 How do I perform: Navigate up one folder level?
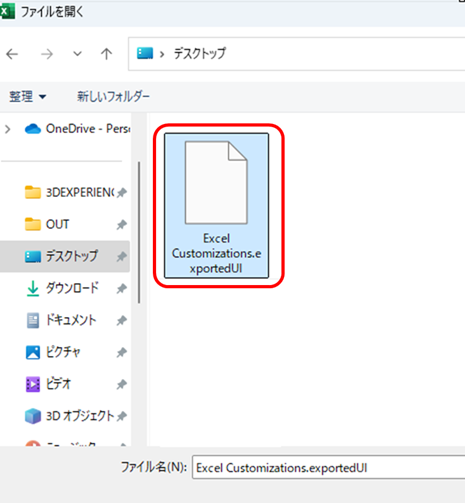coord(106,54)
